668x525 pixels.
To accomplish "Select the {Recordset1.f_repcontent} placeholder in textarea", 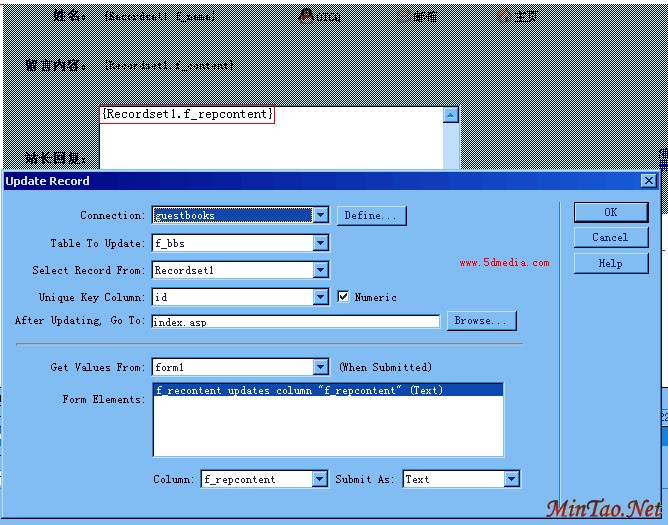I will click(x=187, y=115).
